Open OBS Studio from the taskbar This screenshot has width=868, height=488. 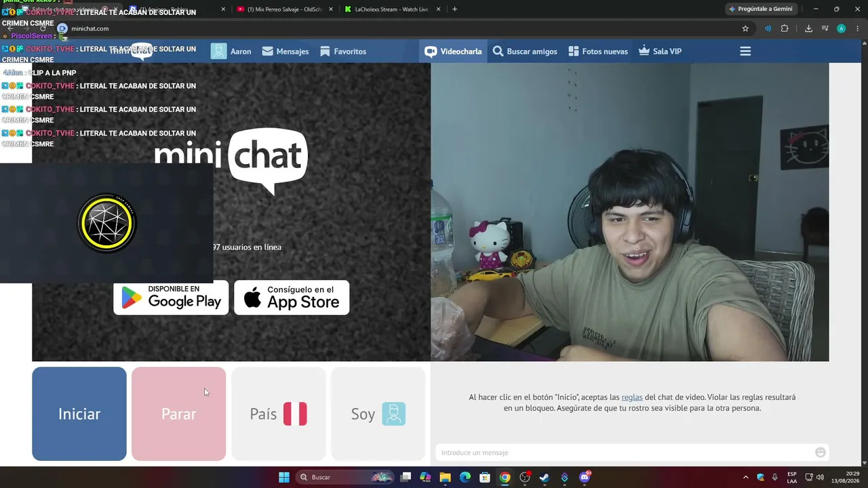[525, 477]
